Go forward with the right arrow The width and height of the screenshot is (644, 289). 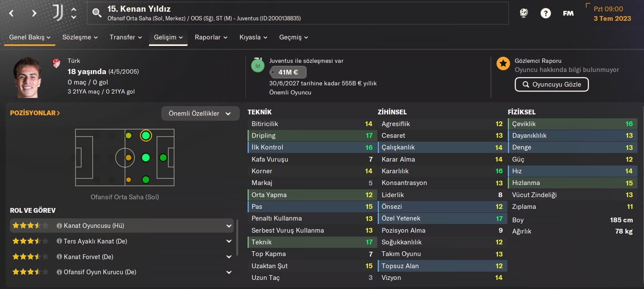click(34, 13)
